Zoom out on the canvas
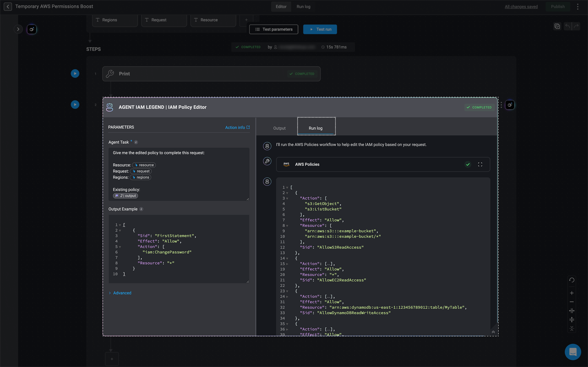This screenshot has height=367, width=588. tap(572, 302)
